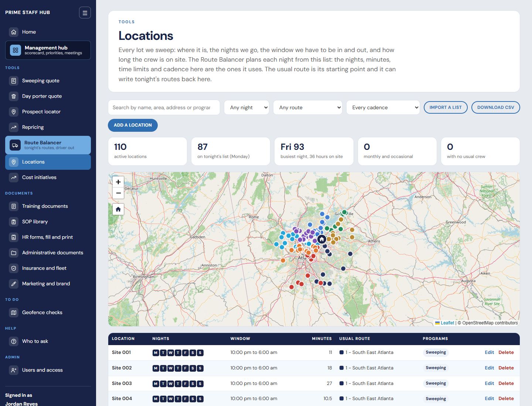Toggle Friday night for Site 003
The image size is (532, 406).
click(185, 384)
